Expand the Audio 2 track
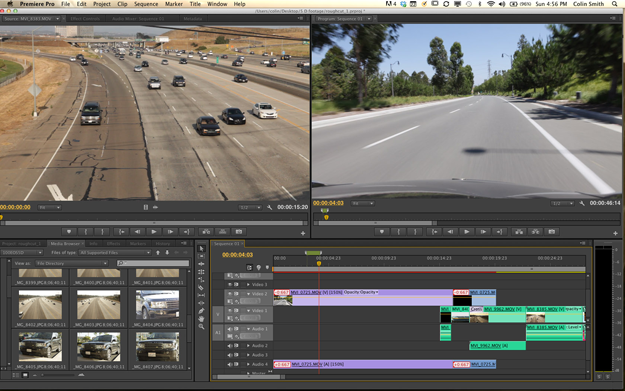The image size is (625, 391). (x=248, y=346)
